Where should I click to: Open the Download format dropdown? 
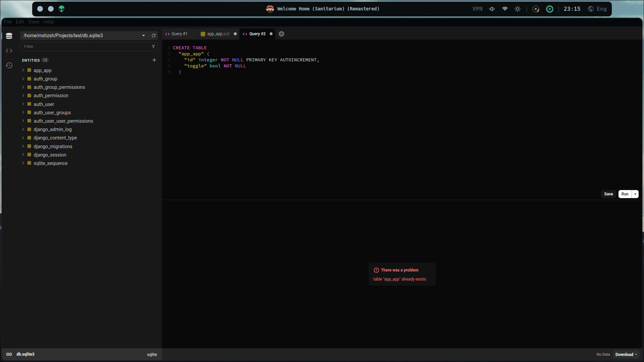[x=626, y=354]
